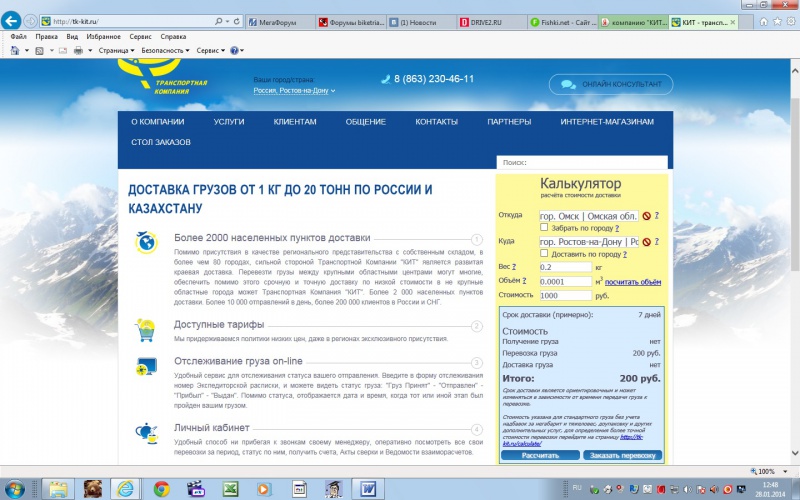Expand the Страница dropdown menu
Viewport: 800px width, 500px height.
point(116,51)
